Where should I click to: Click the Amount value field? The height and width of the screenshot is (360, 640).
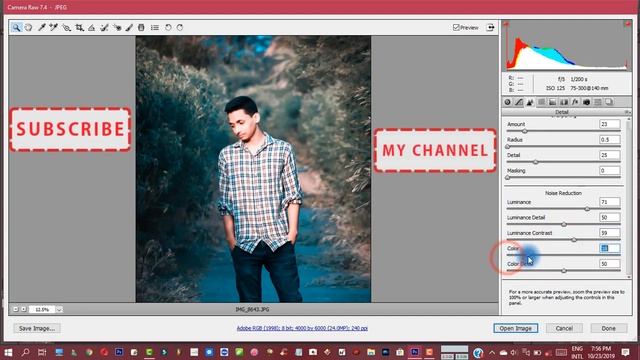[x=609, y=124]
